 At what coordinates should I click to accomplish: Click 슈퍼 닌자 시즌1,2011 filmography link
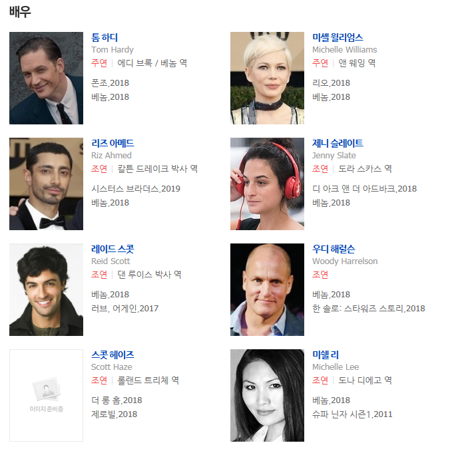point(352,414)
